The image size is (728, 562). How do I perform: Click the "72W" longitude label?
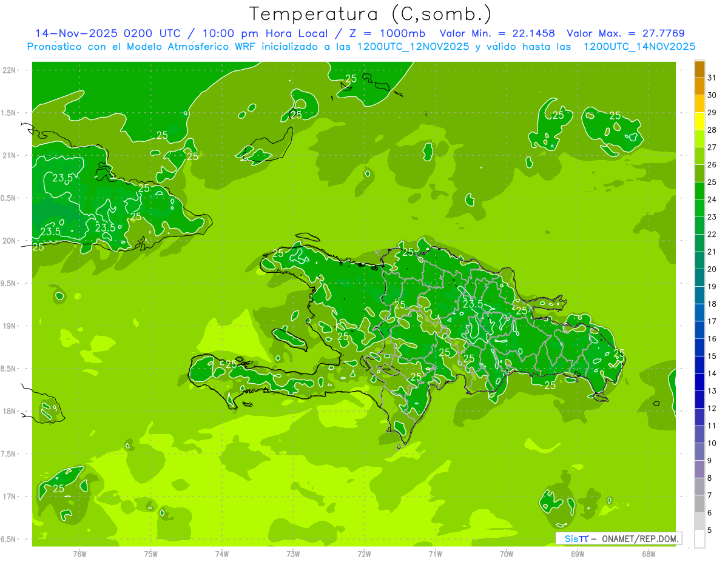365,554
